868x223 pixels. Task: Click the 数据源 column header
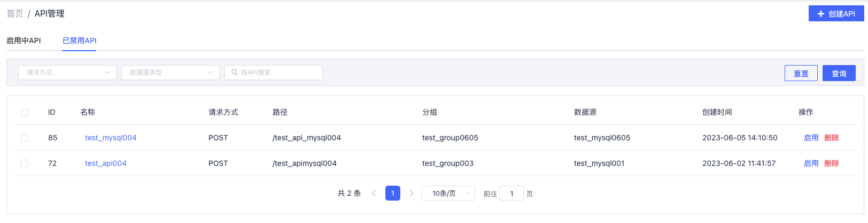(x=585, y=112)
